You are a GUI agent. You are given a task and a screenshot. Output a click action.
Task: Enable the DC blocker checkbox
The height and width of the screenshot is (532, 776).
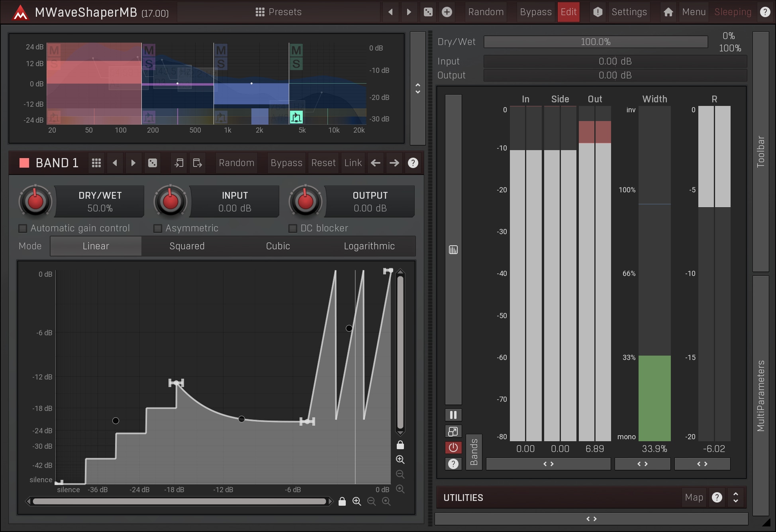[x=293, y=228]
